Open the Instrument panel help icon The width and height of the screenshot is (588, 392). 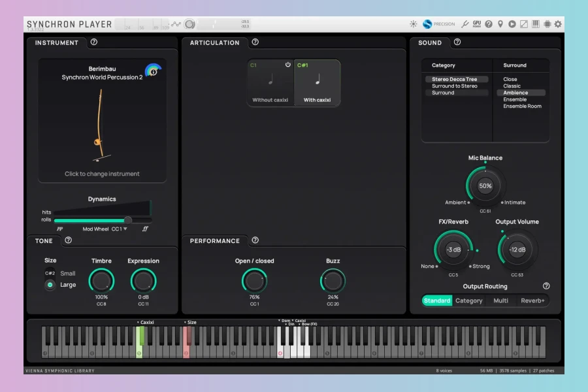[93, 42]
